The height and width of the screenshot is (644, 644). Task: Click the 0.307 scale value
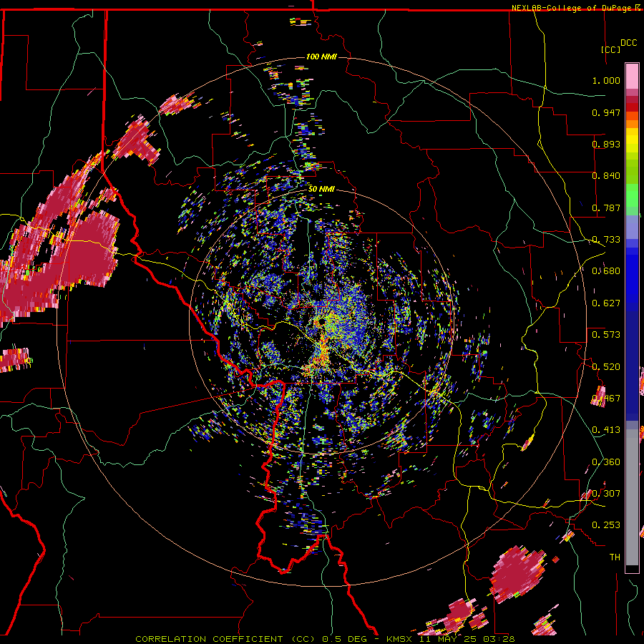(x=606, y=494)
